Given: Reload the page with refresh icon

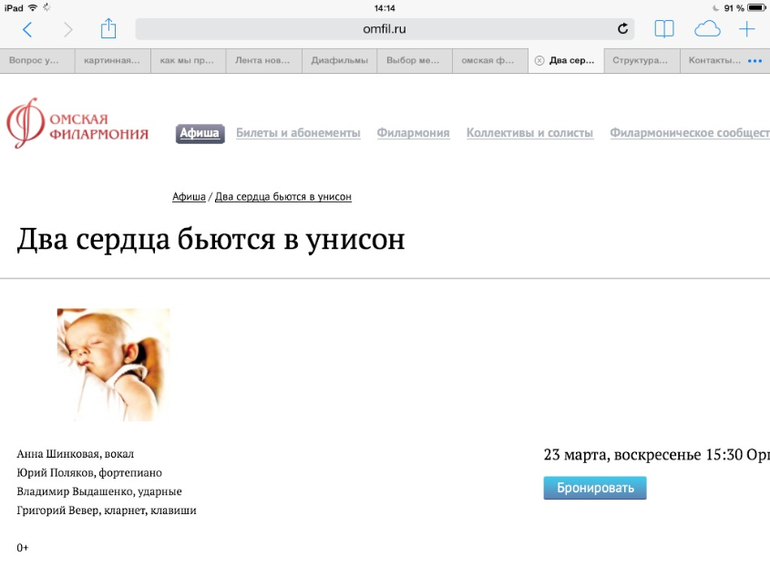Looking at the screenshot, I should click(623, 29).
